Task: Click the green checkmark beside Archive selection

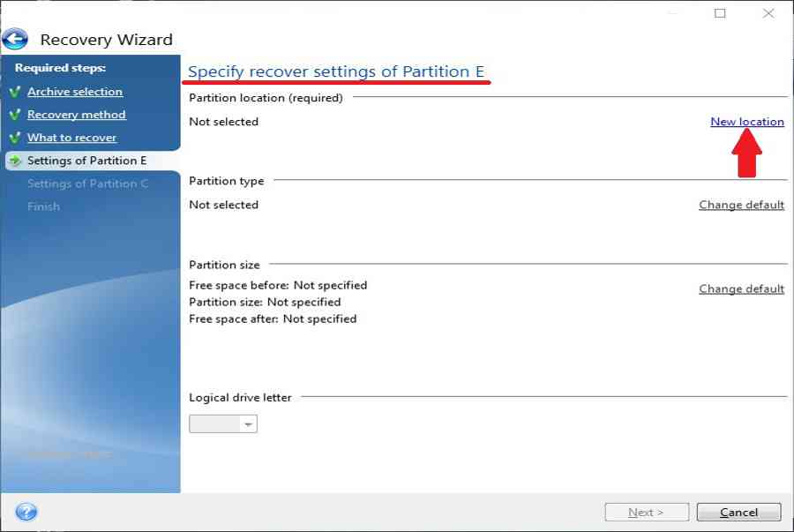Action: 15,92
